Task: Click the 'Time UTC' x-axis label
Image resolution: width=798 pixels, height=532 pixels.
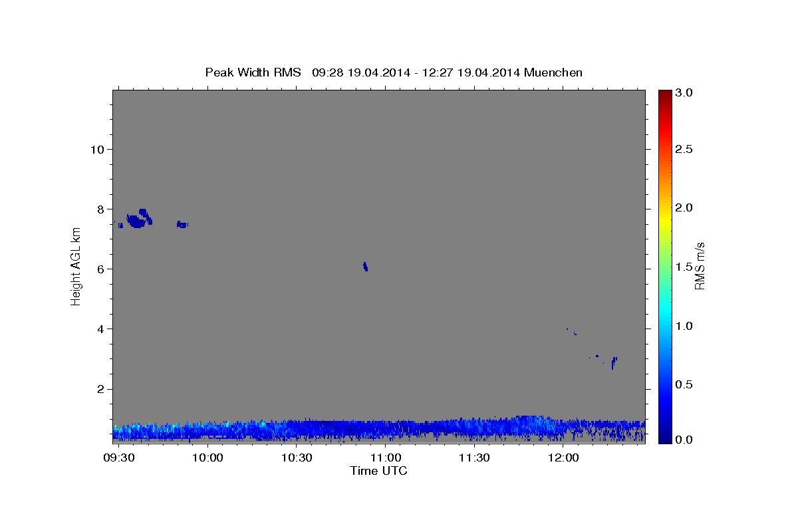Action: [378, 471]
